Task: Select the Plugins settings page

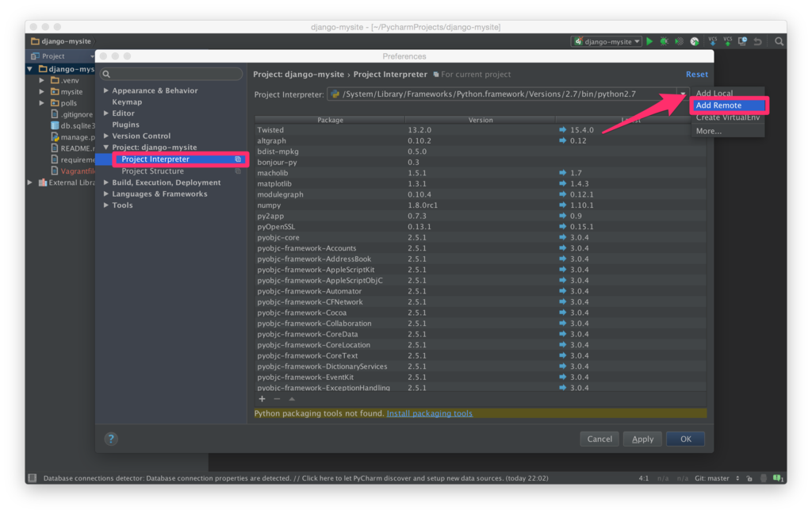Action: (x=126, y=125)
